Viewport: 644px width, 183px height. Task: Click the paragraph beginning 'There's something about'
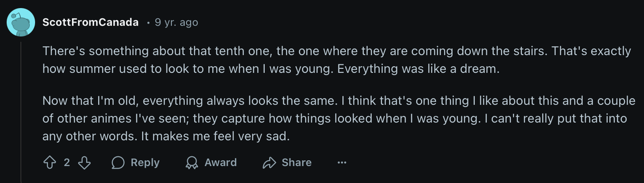tap(336, 60)
